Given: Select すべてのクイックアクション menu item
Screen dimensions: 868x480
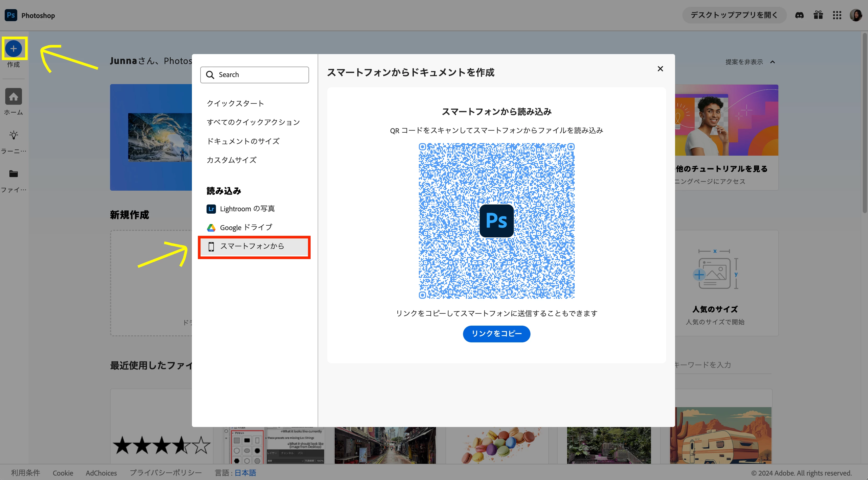Looking at the screenshot, I should (x=253, y=122).
